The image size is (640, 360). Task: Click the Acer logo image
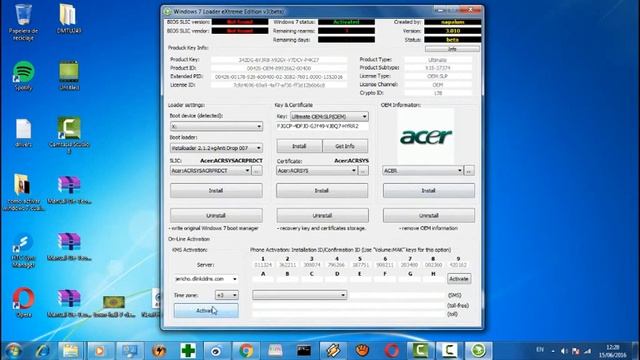426,136
